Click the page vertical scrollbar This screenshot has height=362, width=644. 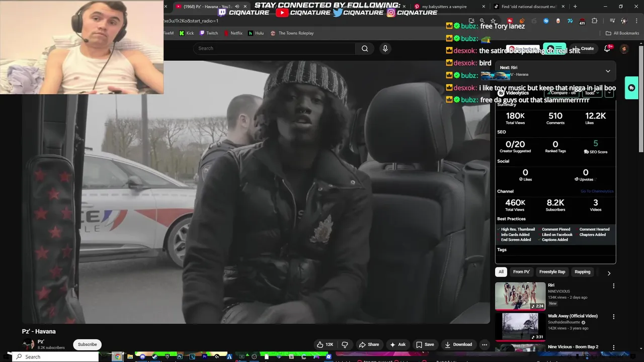641,98
